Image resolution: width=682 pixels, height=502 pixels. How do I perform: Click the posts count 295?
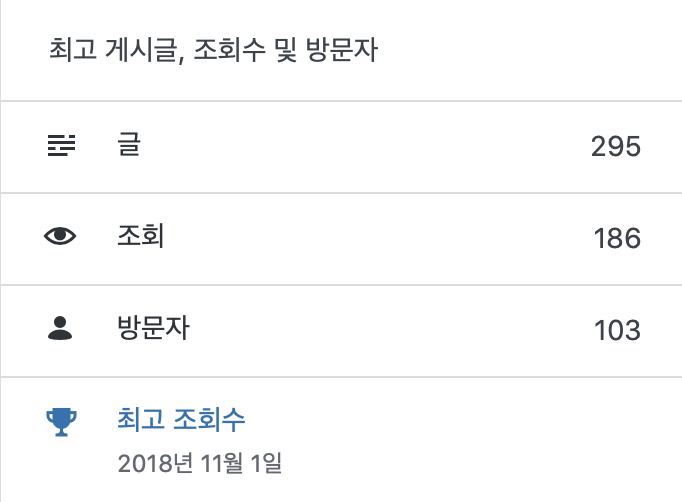coord(615,147)
